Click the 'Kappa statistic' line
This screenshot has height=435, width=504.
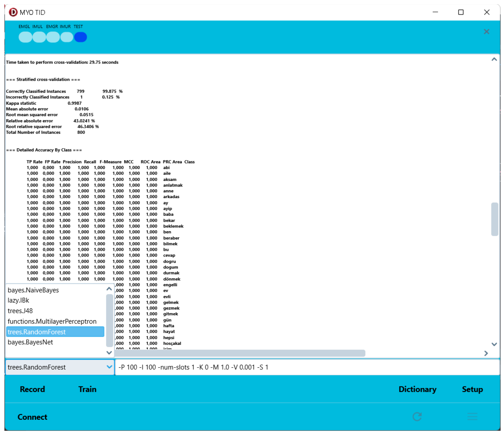[x=44, y=103]
